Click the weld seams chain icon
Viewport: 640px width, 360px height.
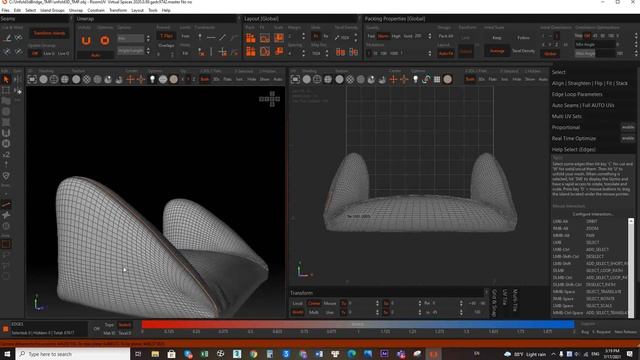pyautogui.click(x=18, y=38)
